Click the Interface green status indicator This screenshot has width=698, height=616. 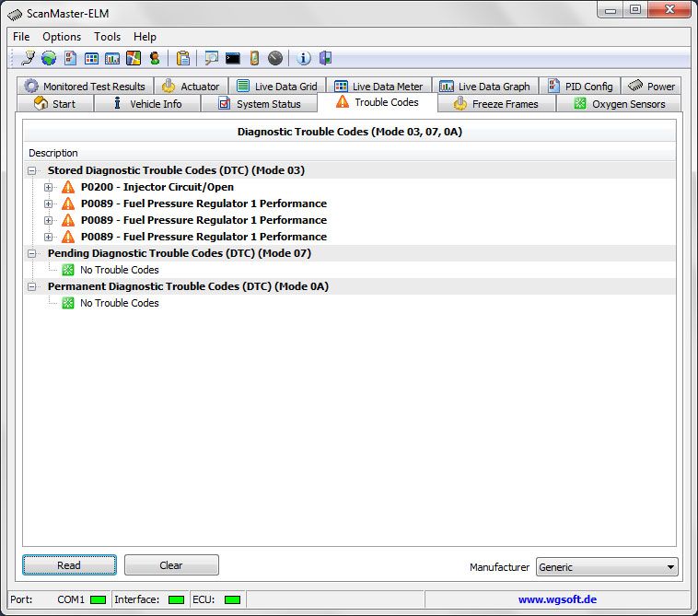pyautogui.click(x=176, y=600)
